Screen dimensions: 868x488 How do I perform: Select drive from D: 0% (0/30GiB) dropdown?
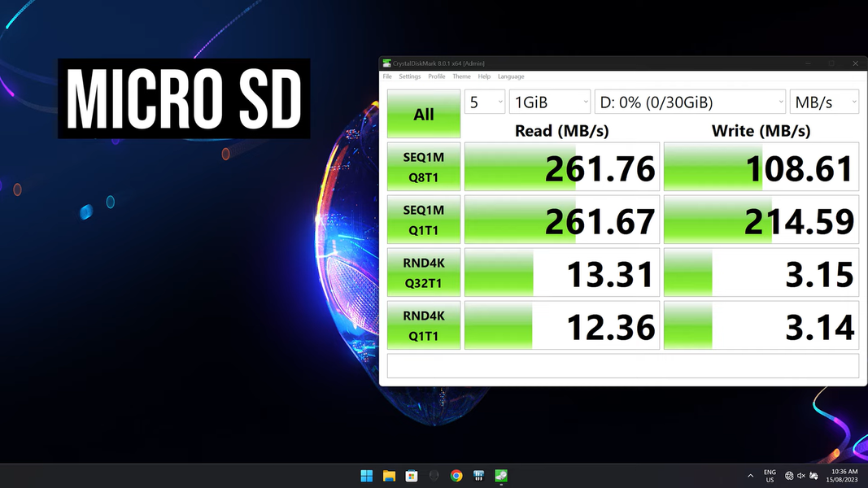pos(690,102)
